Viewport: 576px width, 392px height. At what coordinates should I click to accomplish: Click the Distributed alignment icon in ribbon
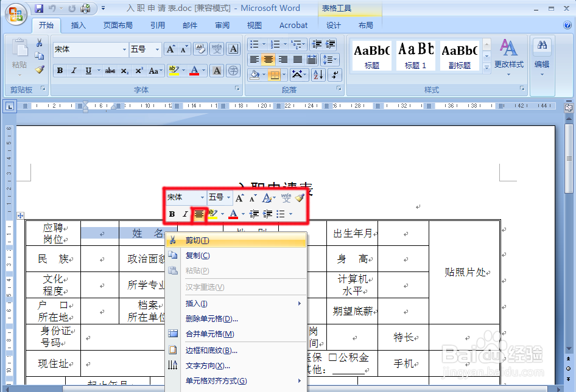pos(312,60)
